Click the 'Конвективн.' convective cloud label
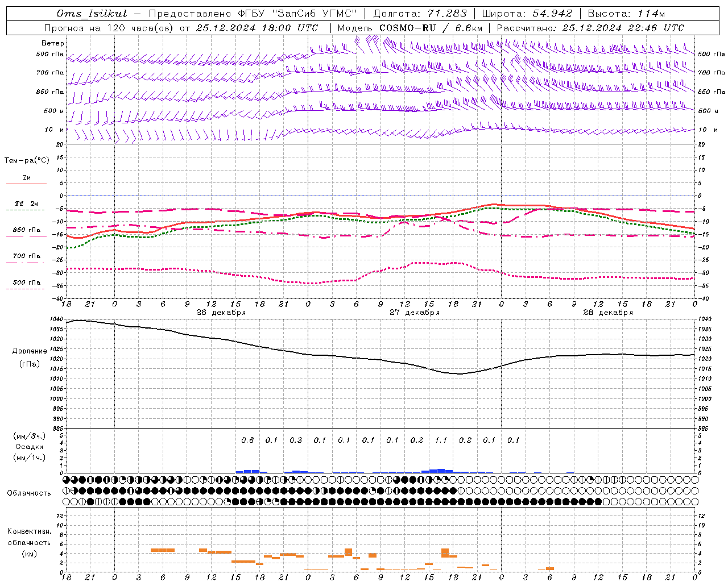This screenshot has height=582, width=728. (x=29, y=531)
